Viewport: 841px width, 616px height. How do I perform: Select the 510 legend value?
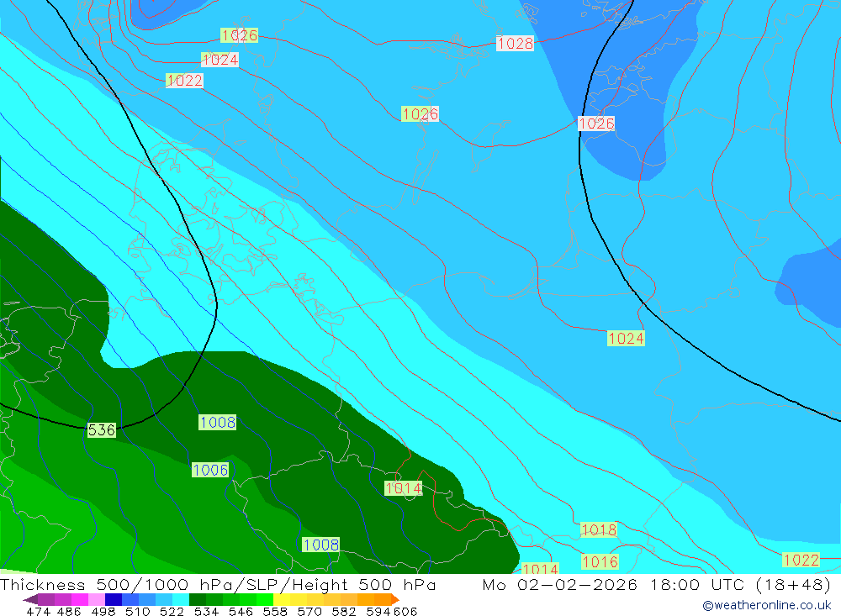pos(137,611)
